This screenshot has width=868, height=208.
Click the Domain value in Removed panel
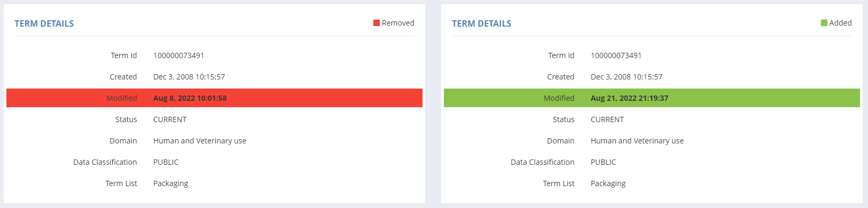coord(200,141)
